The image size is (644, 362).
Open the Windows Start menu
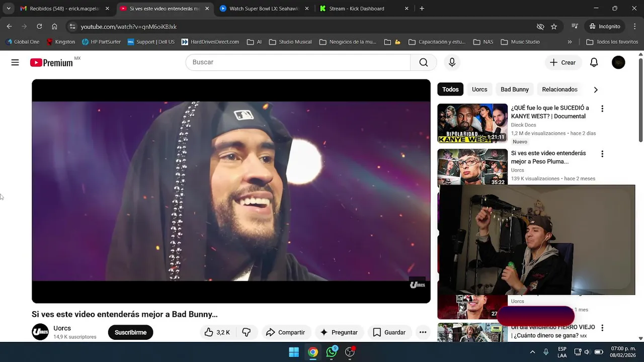(294, 352)
